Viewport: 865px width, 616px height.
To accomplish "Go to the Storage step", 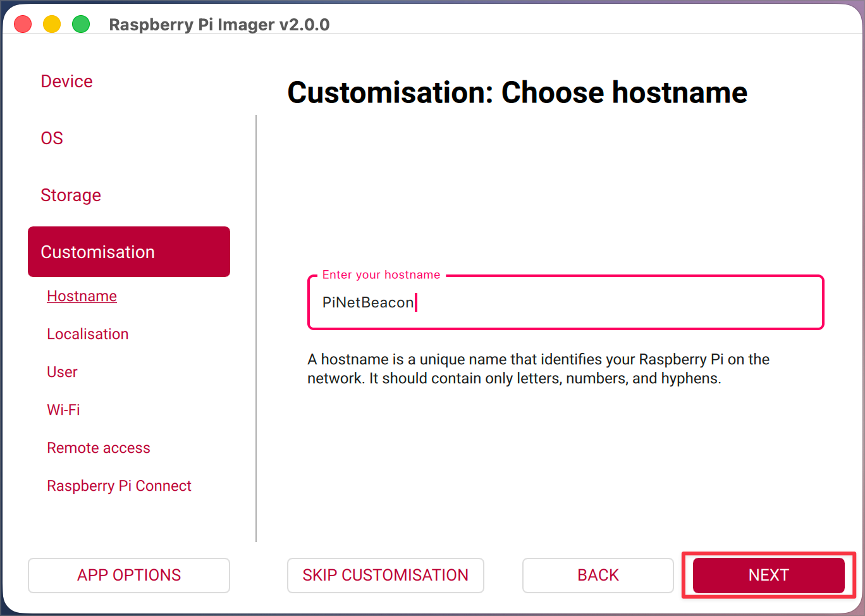I will pos(71,195).
